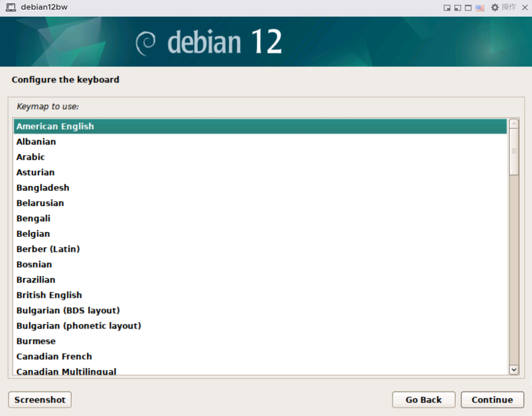Screen dimensions: 532x416
Task: Select the Berber (Latin) keymap
Action: tap(48, 249)
